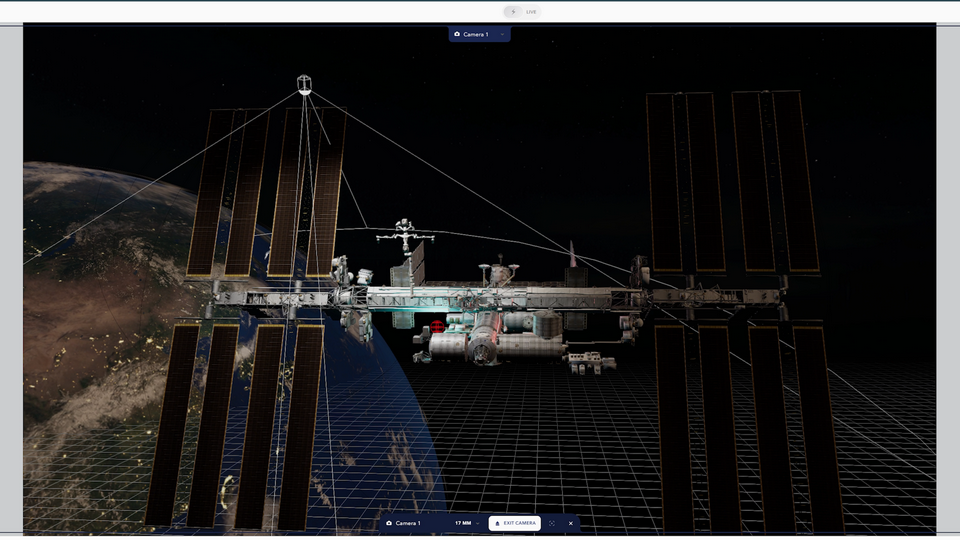Toggle the LIVE mode switch label
The width and height of the screenshot is (960, 540).
pos(531,12)
